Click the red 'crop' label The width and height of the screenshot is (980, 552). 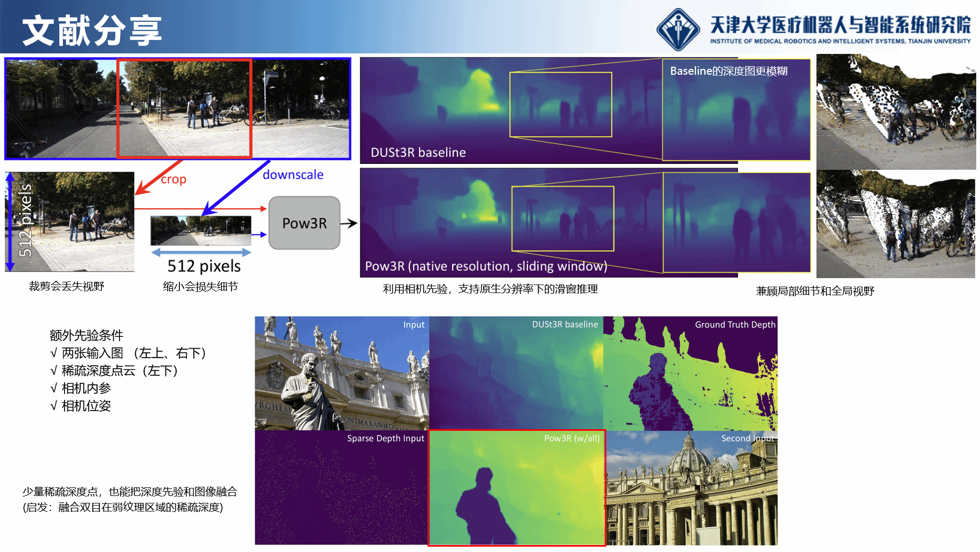pyautogui.click(x=174, y=179)
